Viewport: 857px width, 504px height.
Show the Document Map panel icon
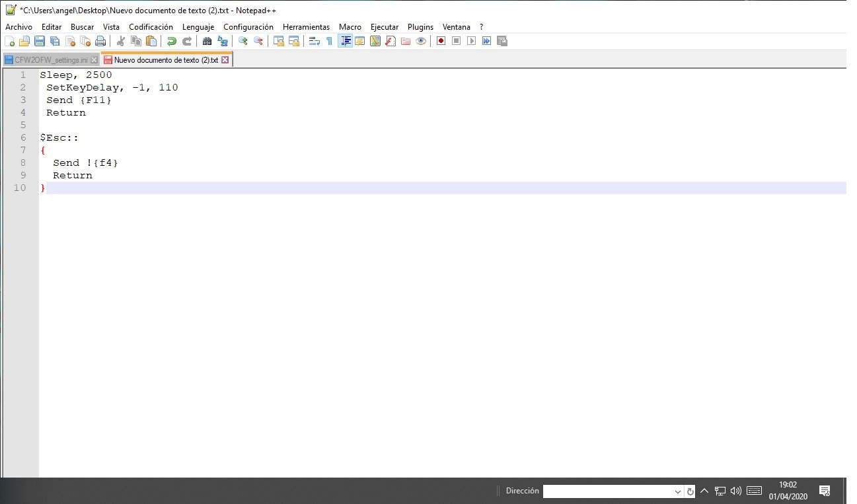(x=375, y=41)
